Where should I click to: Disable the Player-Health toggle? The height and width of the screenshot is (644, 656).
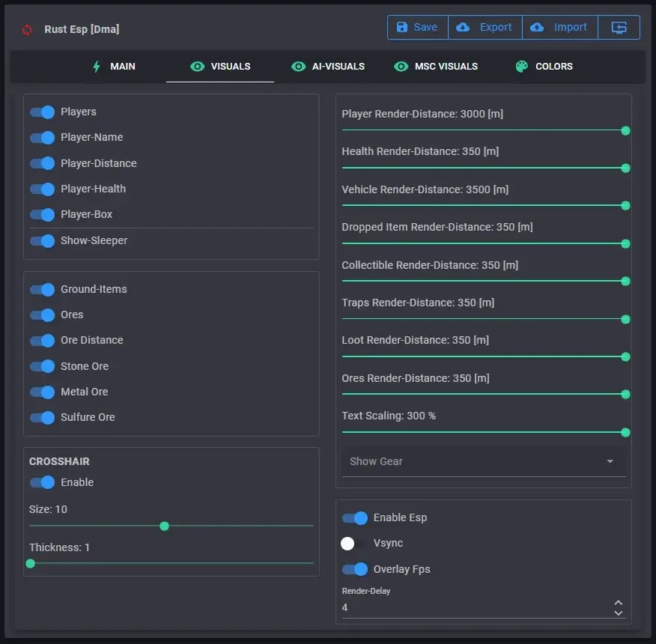pyautogui.click(x=43, y=189)
